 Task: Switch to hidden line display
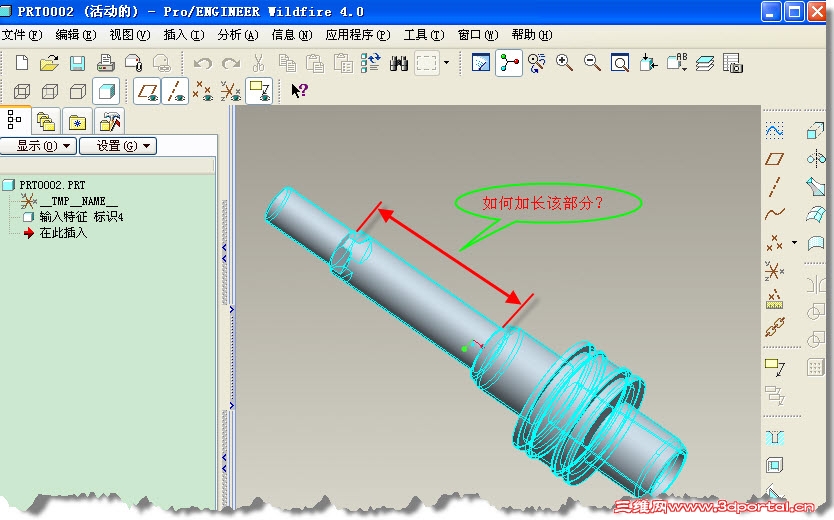(49, 91)
